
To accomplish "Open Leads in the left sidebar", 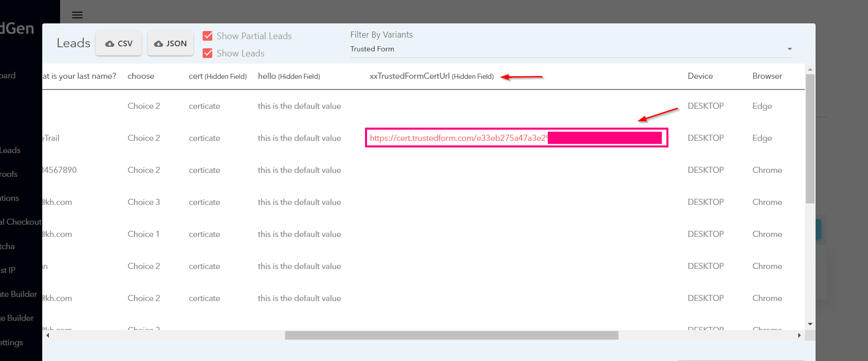I will [10, 150].
